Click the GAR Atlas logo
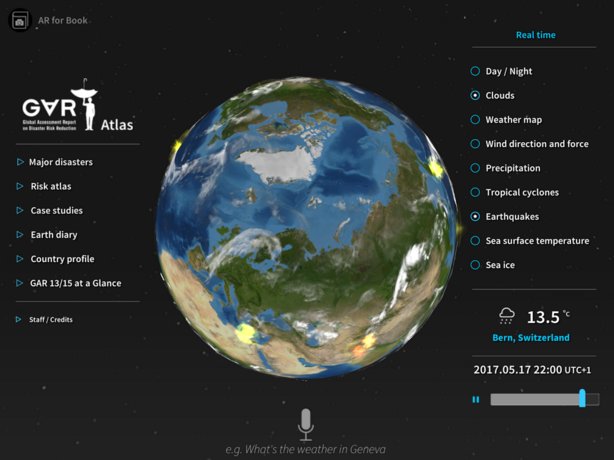 pyautogui.click(x=78, y=106)
